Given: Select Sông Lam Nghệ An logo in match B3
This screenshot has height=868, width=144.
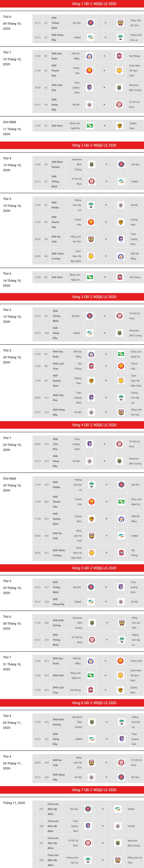Looking at the screenshot, I should point(90,126).
